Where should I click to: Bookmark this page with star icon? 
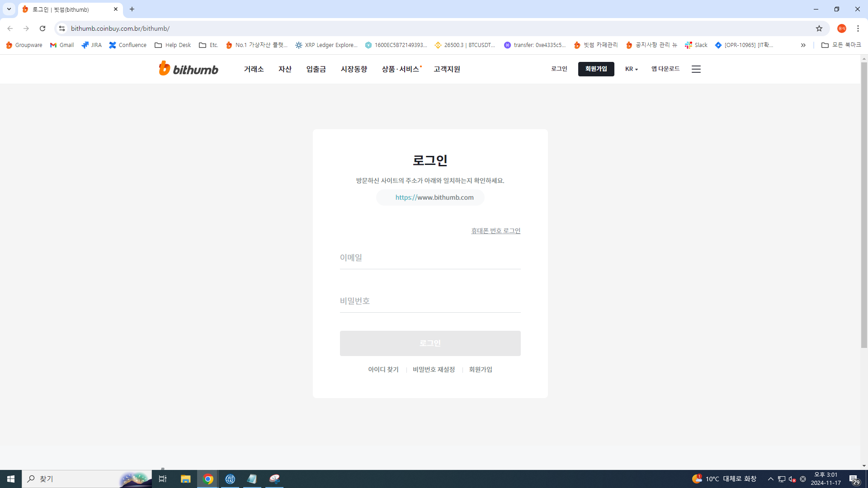pos(819,28)
